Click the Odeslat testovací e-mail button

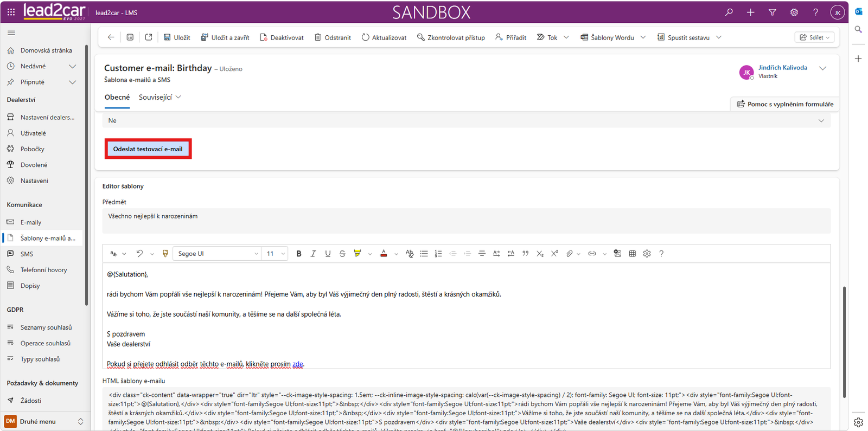point(148,149)
